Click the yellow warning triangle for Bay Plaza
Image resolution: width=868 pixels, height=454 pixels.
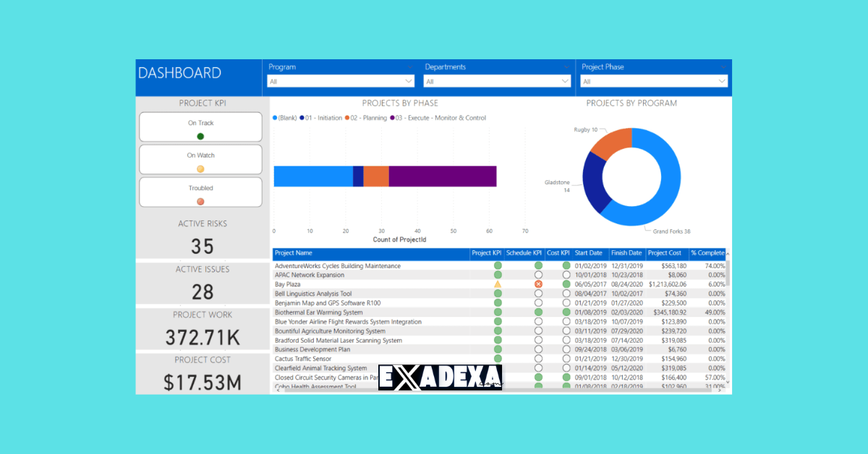498,284
